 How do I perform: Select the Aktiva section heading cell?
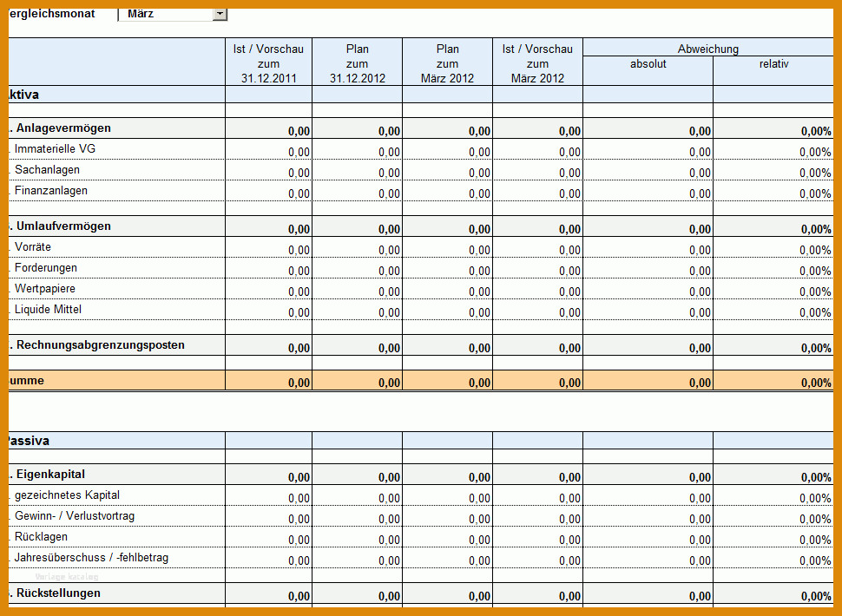tap(116, 95)
